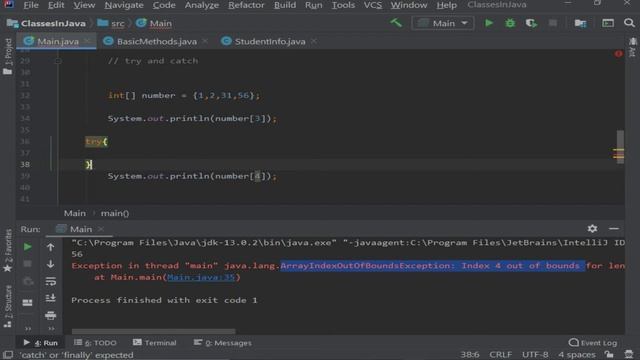The height and width of the screenshot is (360, 640).
Task: Change the 4 spaces indent setting
Action: pyautogui.click(x=577, y=355)
